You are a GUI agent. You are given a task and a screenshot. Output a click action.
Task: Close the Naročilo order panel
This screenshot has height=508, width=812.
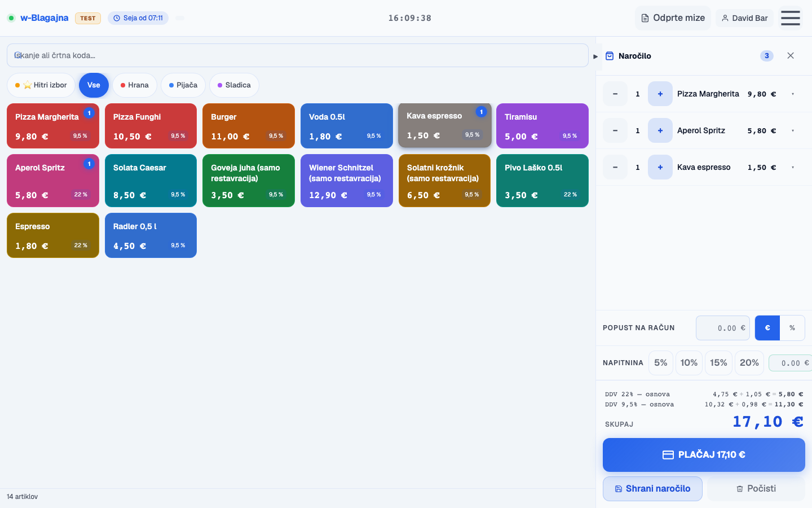point(791,56)
